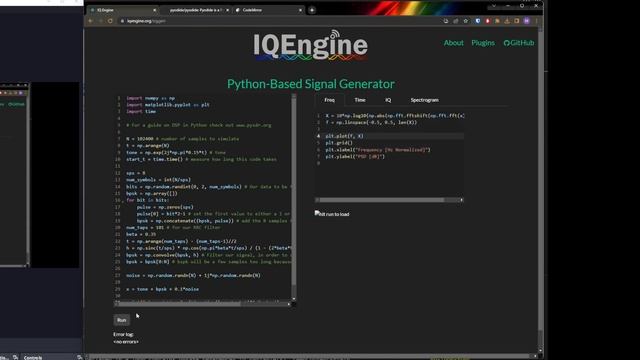The image size is (640, 360).
Task: Click the blue shield extension icon
Action: pos(478,21)
